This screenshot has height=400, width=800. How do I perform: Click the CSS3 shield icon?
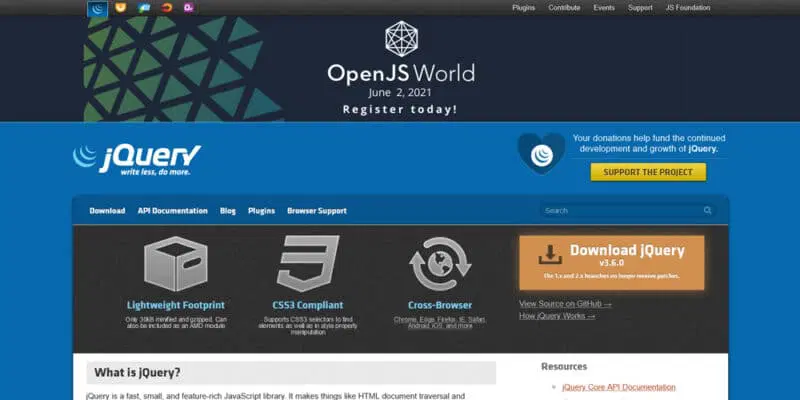[308, 263]
